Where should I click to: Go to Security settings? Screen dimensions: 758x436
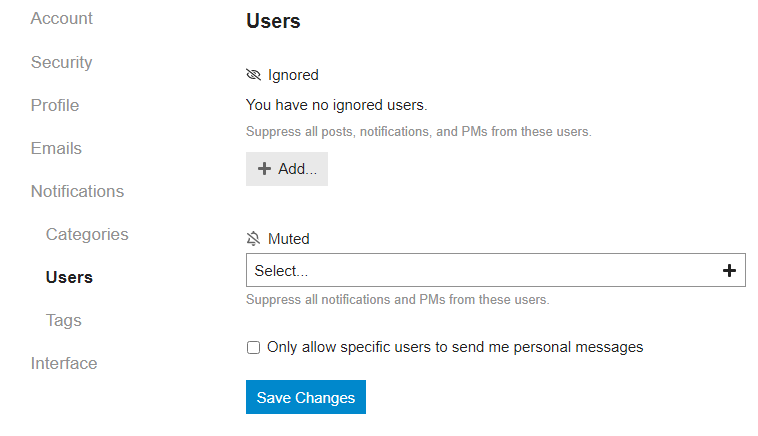(61, 62)
